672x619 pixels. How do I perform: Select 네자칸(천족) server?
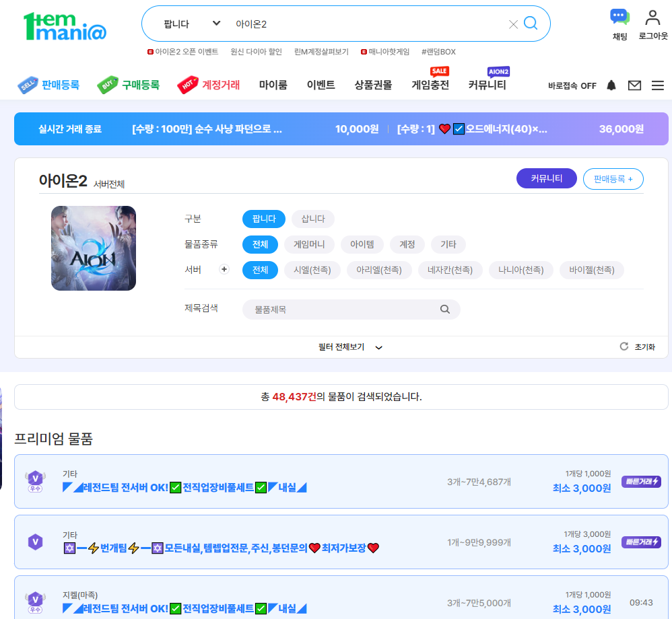coord(450,270)
